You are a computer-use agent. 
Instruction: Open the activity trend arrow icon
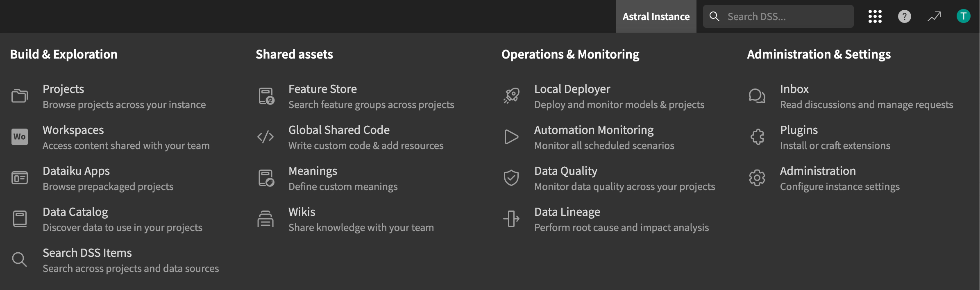coord(934,16)
